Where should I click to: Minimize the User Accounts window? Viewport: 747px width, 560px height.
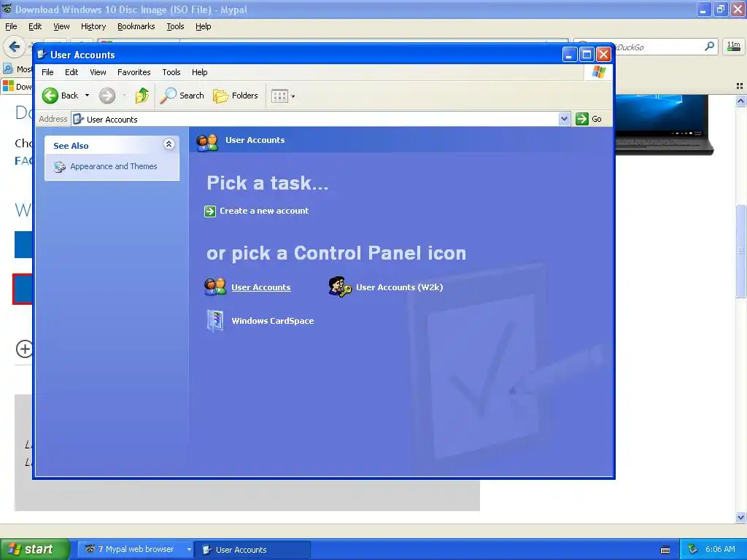[569, 55]
